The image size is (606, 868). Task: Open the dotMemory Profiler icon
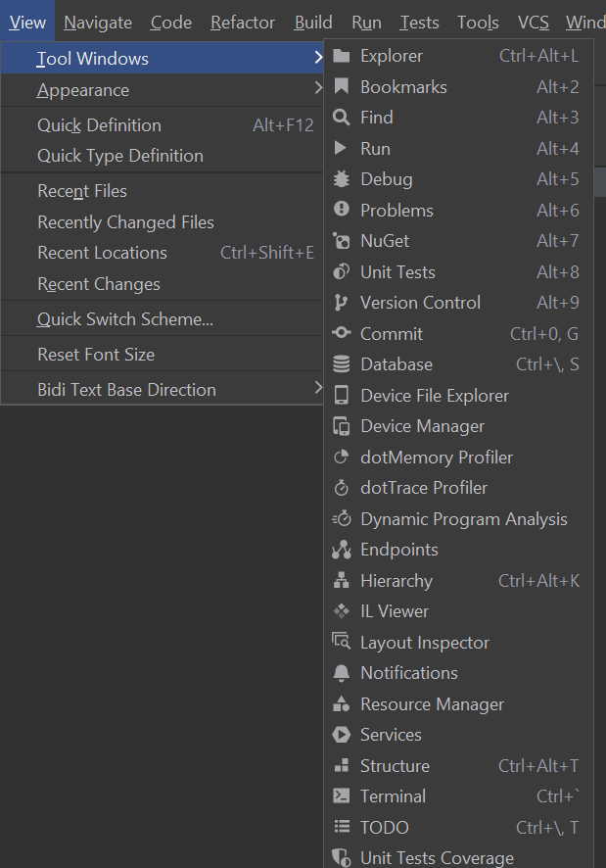coord(343,457)
